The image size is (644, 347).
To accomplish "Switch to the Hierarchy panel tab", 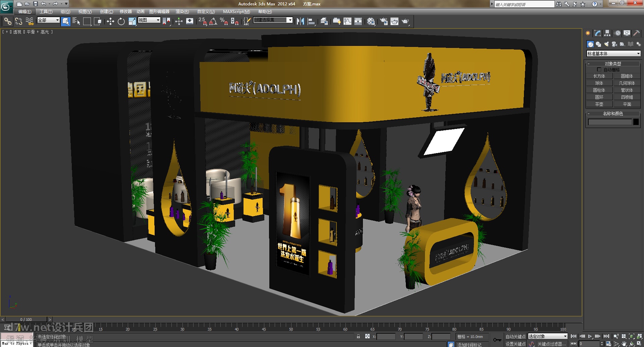I will coord(607,33).
